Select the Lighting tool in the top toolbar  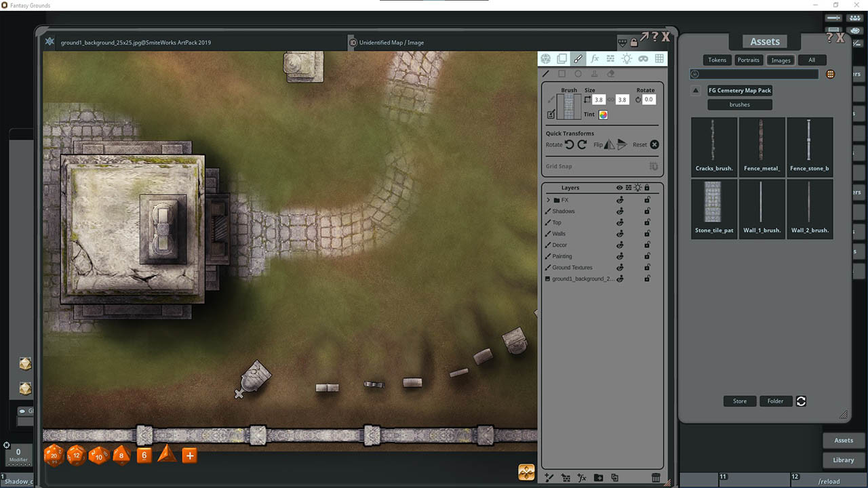(x=627, y=58)
